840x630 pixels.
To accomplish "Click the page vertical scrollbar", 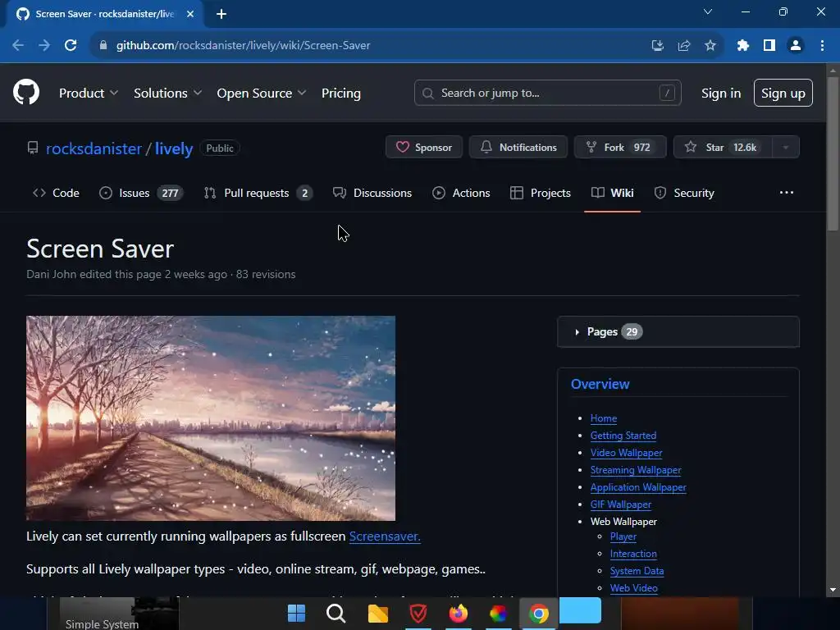I will (833, 154).
